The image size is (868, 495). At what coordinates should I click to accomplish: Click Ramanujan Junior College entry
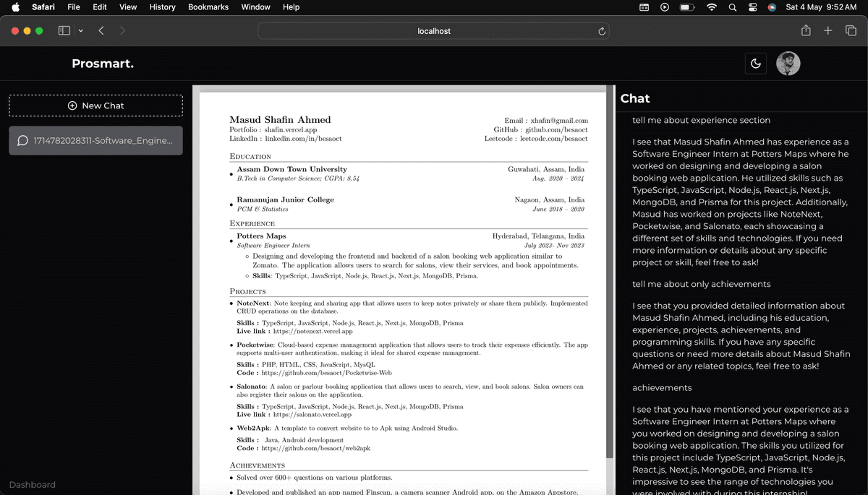coord(285,199)
